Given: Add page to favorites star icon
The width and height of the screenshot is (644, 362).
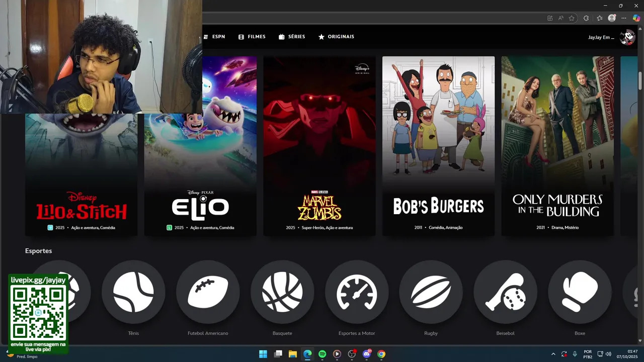Looking at the screenshot, I should [x=572, y=18].
